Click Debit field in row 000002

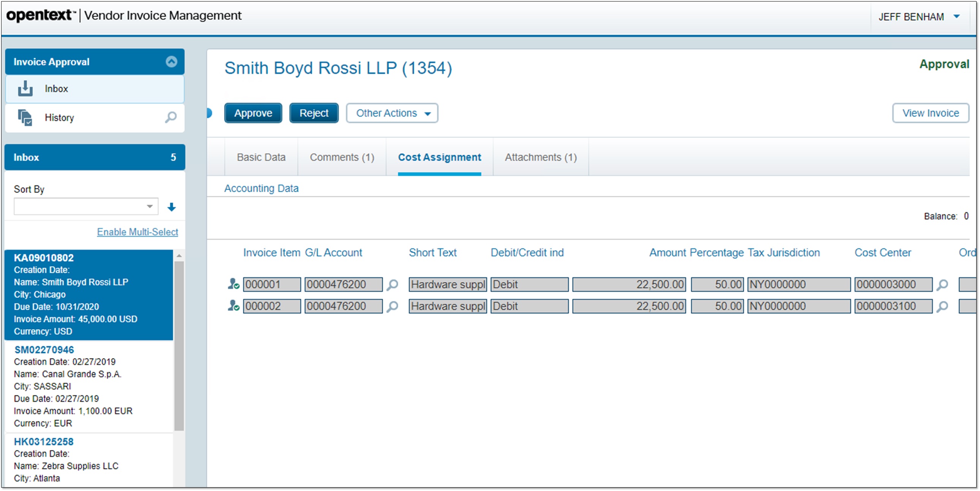(529, 306)
